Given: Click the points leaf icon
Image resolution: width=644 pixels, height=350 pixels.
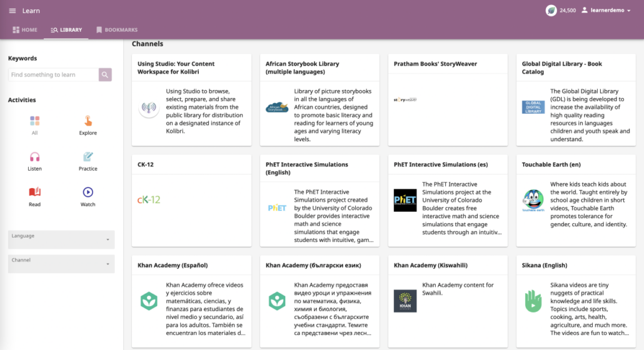Looking at the screenshot, I should pyautogui.click(x=551, y=10).
